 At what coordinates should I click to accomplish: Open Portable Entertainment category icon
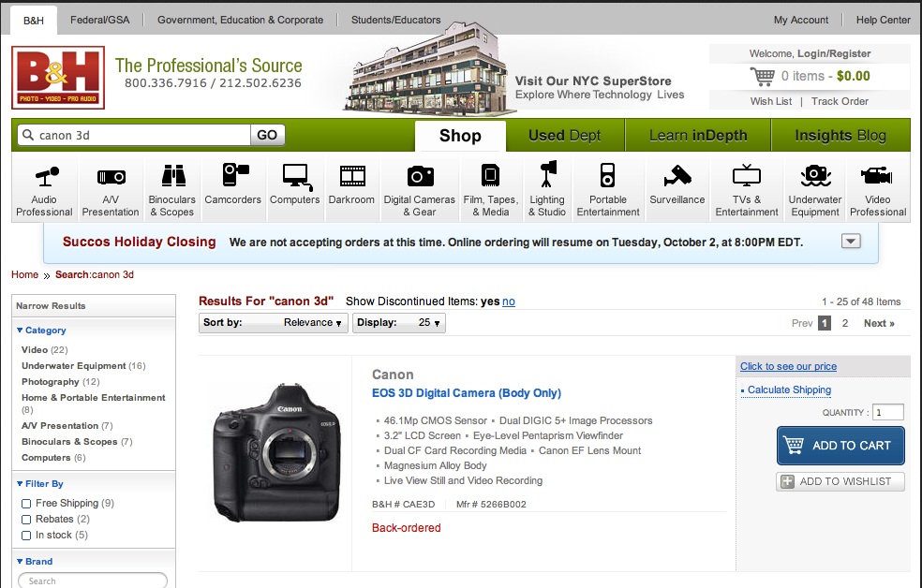607,175
